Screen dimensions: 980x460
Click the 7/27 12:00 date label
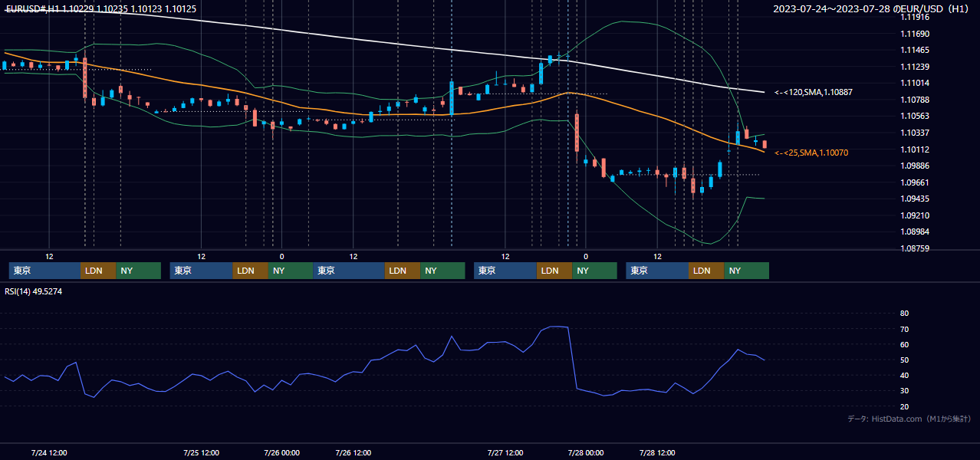(505, 452)
